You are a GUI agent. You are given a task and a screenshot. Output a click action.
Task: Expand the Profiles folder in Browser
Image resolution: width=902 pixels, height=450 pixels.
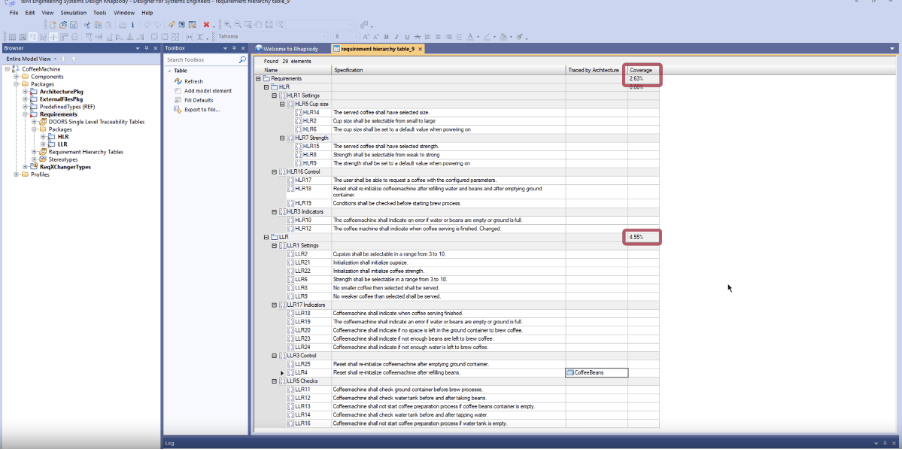pyautogui.click(x=17, y=175)
